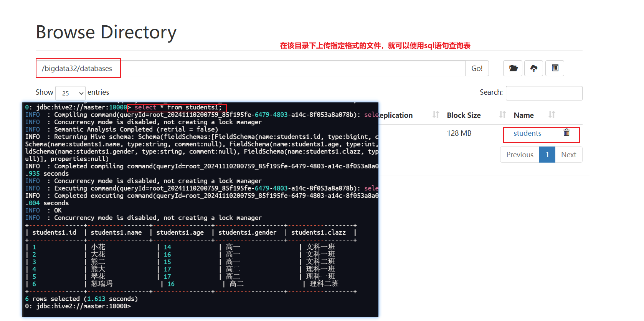Screen dimensions: 644x321
Task: Click the name 翠花 in terminal results
Action: [98, 277]
